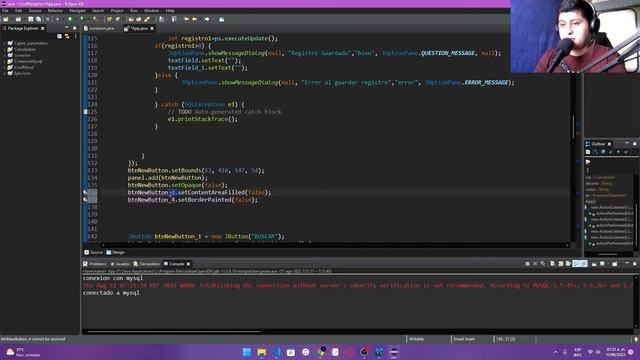
Task: Open Visual Studio Code from taskbar
Action: [x=276, y=352]
